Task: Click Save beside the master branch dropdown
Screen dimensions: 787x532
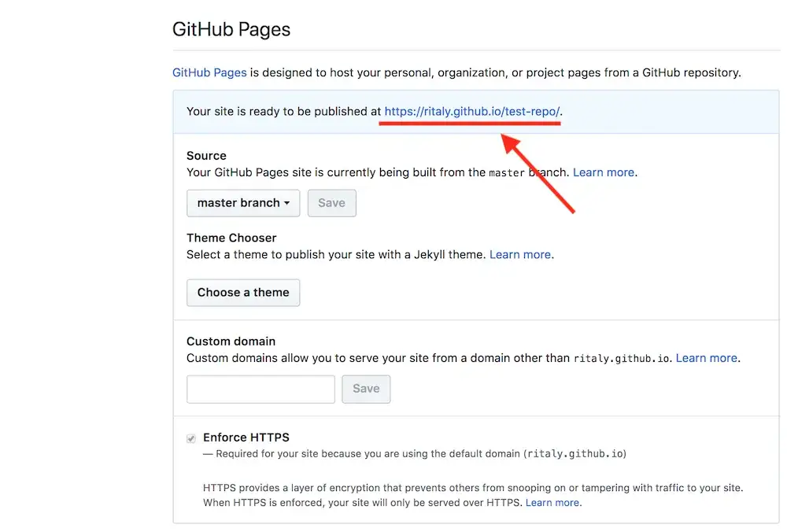Action: tap(331, 203)
